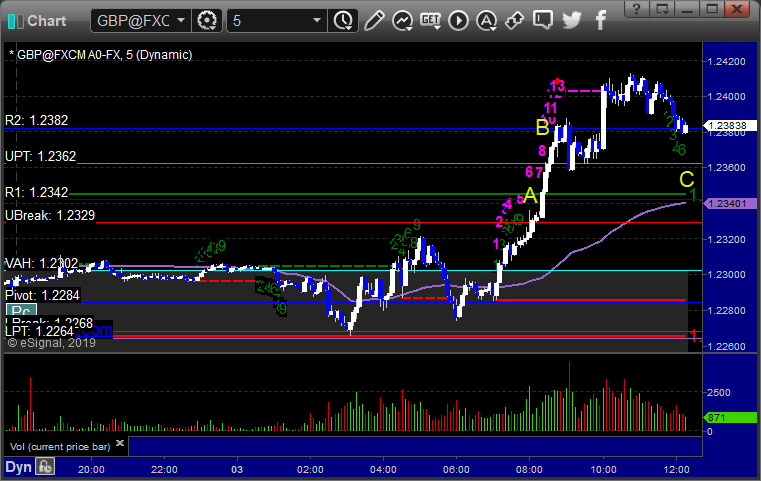The width and height of the screenshot is (761, 481).
Task: Select the Vol (current price bar) tab
Action: coord(60,447)
